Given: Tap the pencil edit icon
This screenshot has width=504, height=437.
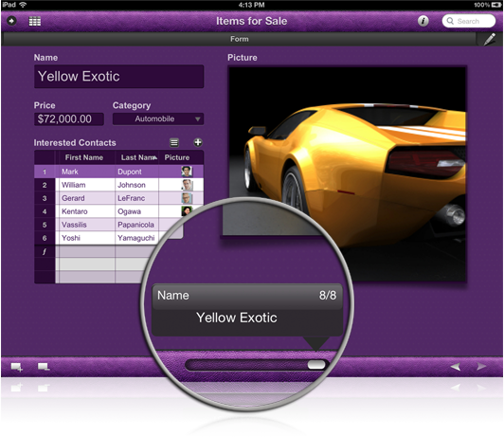Looking at the screenshot, I should [489, 39].
